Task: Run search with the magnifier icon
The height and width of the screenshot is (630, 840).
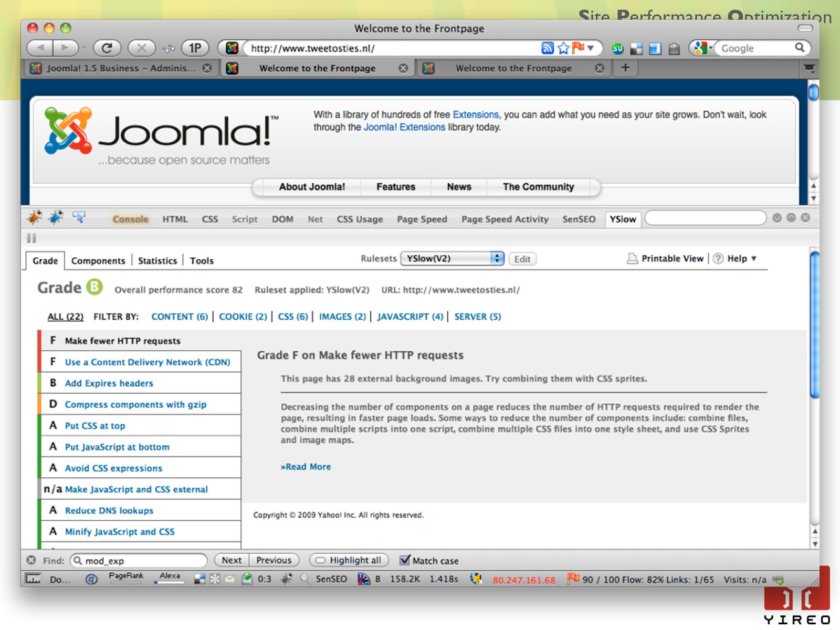Action: click(x=800, y=48)
